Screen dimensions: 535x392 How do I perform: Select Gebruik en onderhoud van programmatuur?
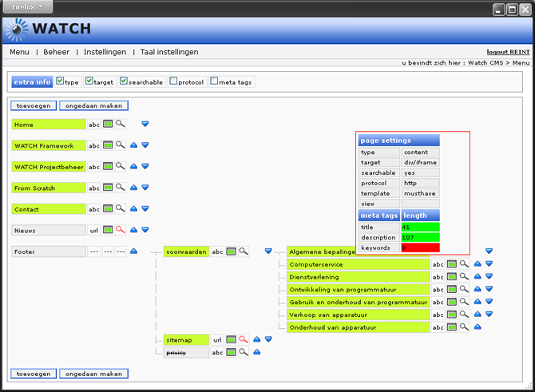coord(358,303)
